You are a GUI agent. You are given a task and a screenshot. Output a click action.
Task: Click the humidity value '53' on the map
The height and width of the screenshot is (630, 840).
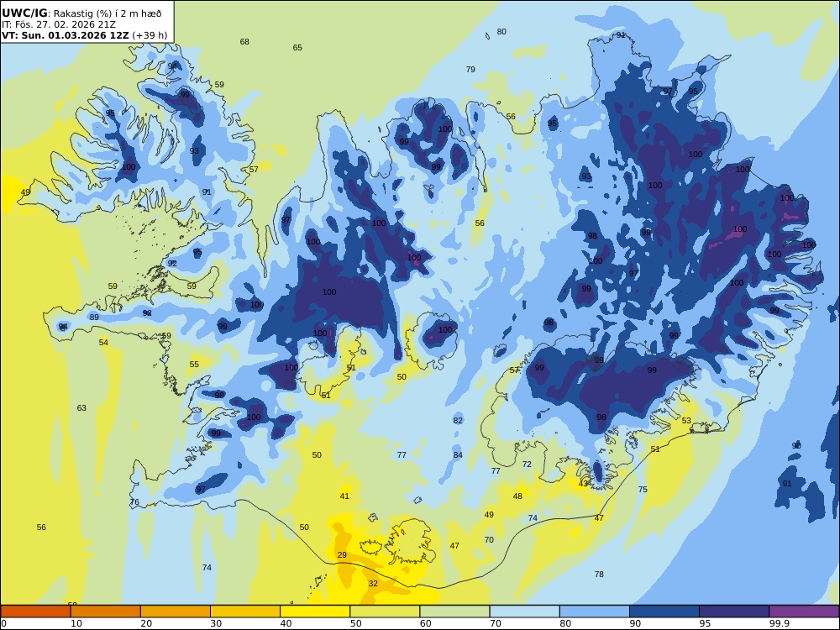tap(686, 421)
